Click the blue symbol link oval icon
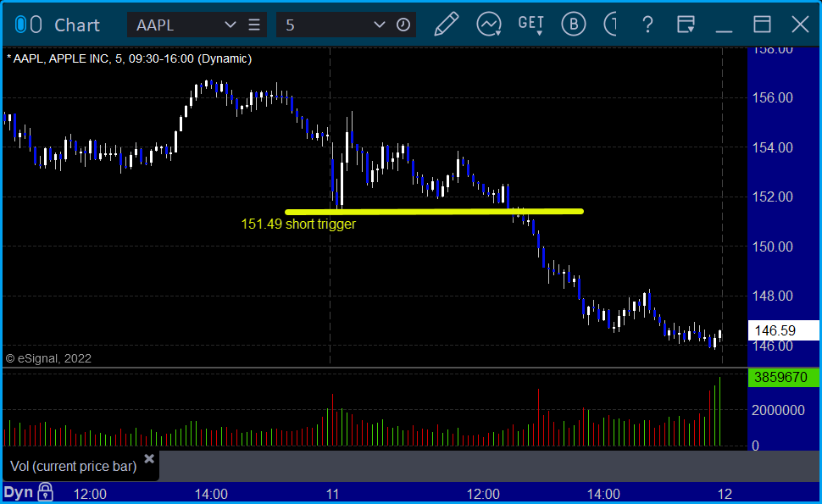The width and height of the screenshot is (822, 504). [20, 25]
